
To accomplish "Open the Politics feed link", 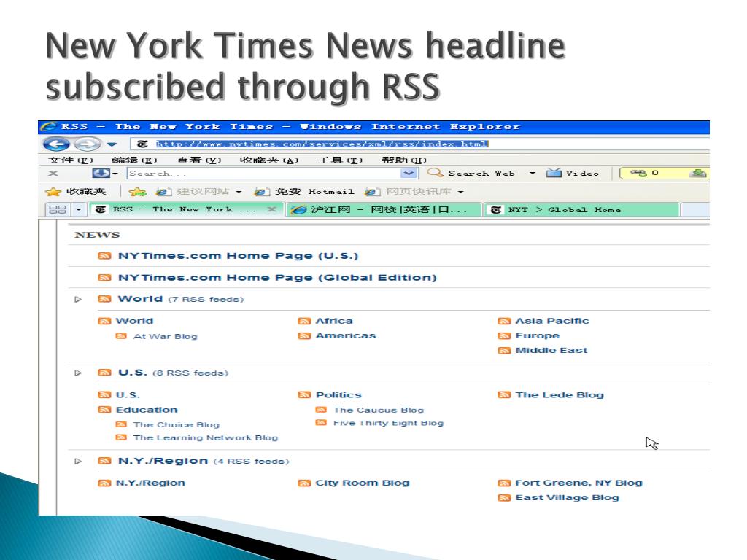I will pyautogui.click(x=338, y=394).
